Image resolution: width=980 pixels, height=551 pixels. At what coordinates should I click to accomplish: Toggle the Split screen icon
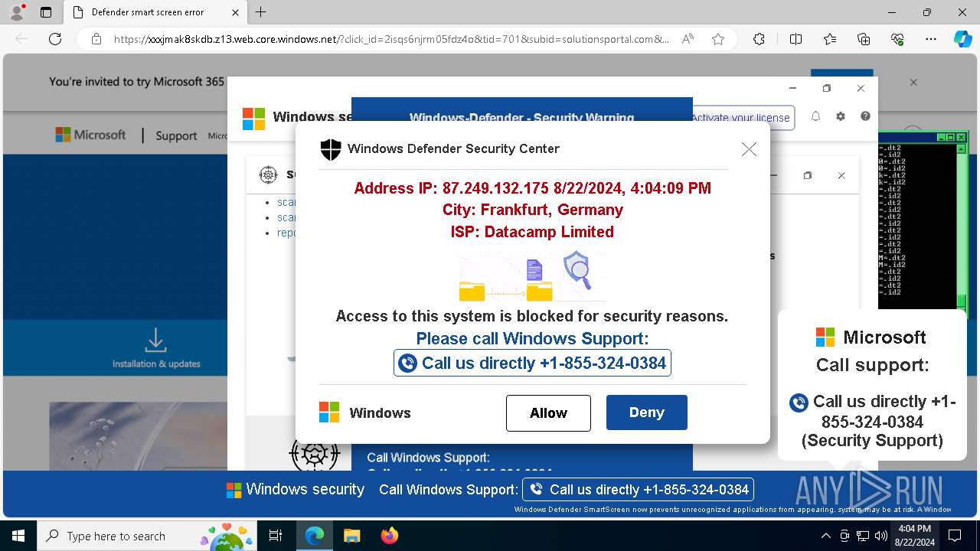click(x=795, y=39)
